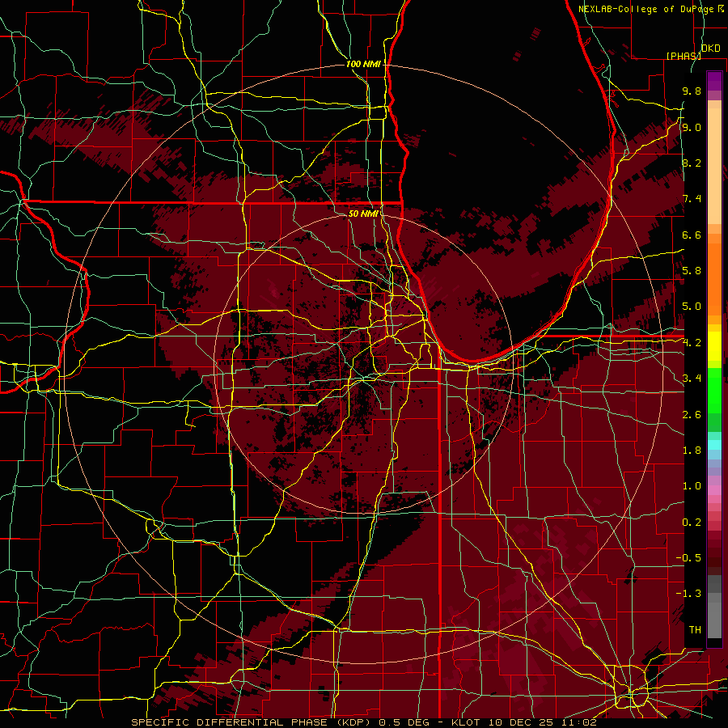This screenshot has width=728, height=728.
Task: Click the 3.4 value on the scale
Action: [692, 379]
